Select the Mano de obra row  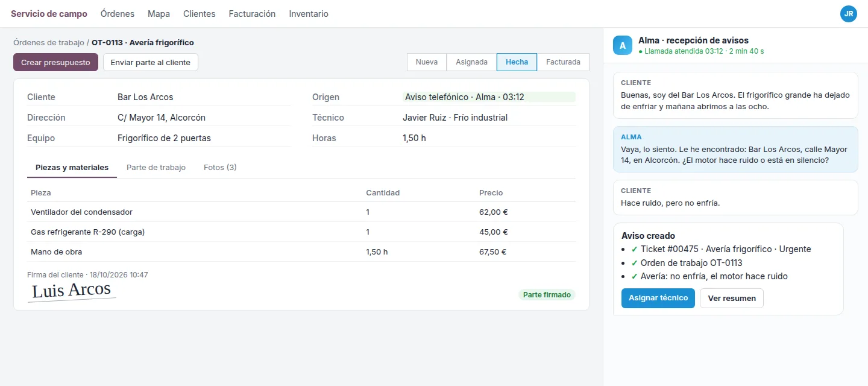[301, 252]
